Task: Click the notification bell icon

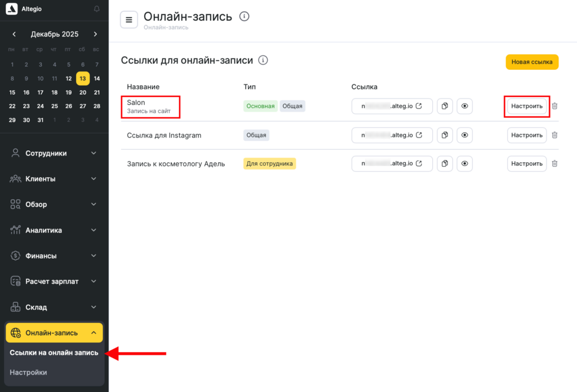Action: [x=97, y=9]
